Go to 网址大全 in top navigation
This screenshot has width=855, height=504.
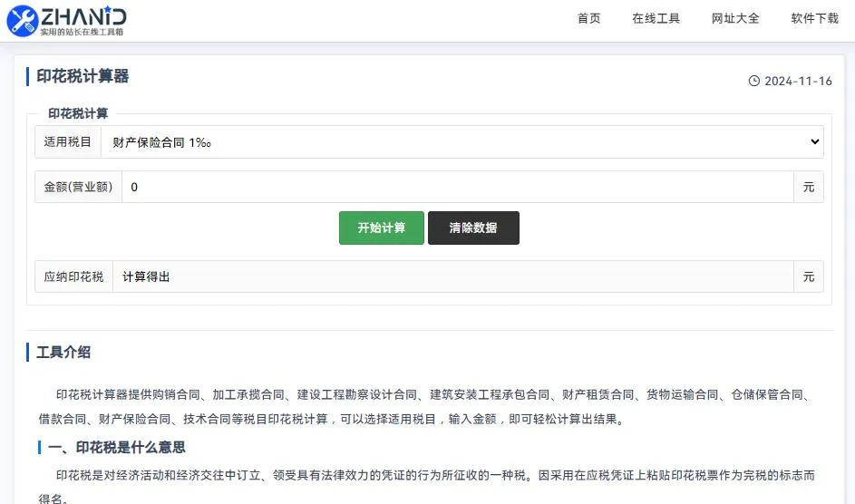[735, 18]
